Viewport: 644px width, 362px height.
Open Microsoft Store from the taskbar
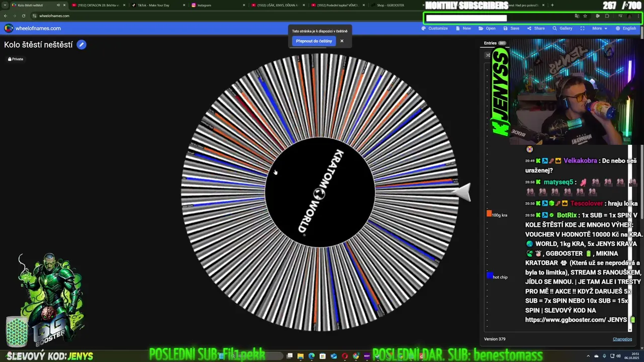(x=323, y=356)
